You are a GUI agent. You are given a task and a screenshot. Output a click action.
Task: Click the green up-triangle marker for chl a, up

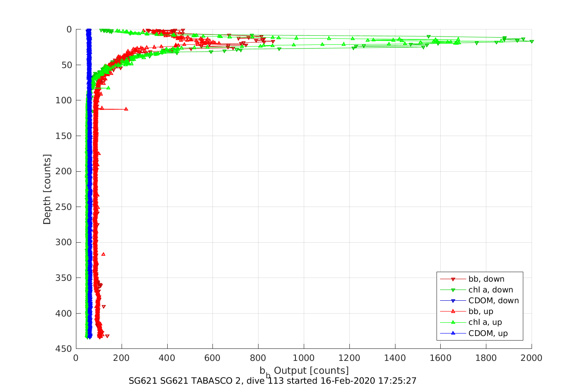click(453, 322)
